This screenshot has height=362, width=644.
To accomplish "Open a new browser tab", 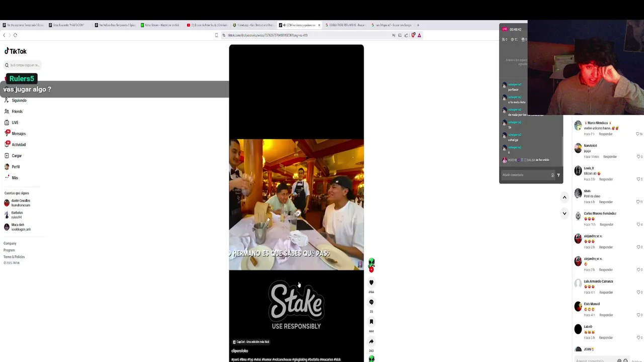I will coord(418,25).
